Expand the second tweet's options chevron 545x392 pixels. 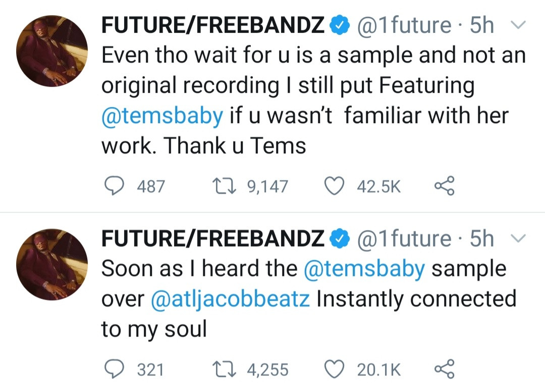pos(519,239)
